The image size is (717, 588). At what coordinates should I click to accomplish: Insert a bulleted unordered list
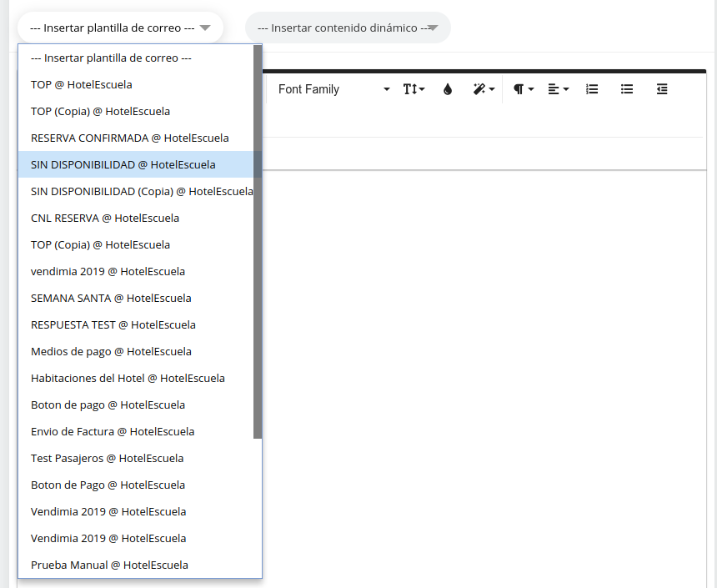click(x=627, y=89)
